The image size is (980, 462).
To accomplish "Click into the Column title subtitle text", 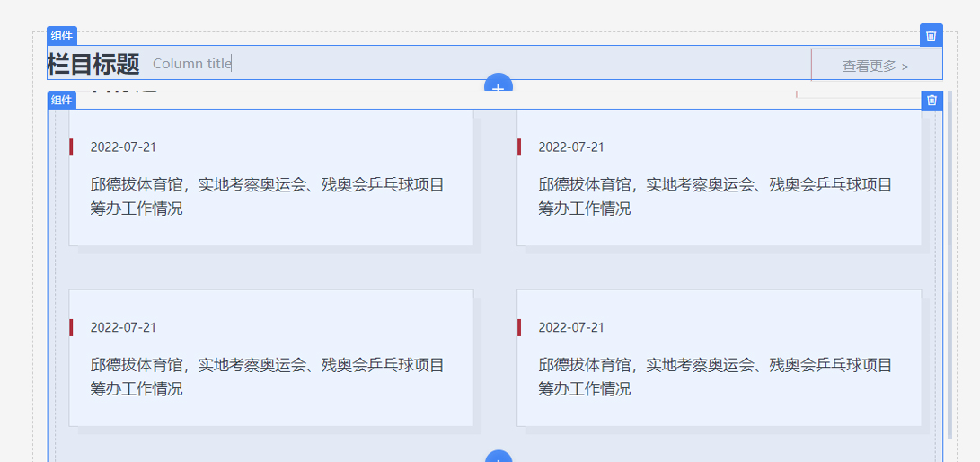I will click(191, 63).
